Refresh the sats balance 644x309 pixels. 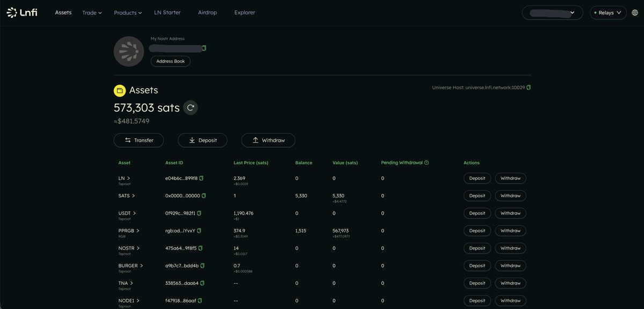click(x=191, y=108)
